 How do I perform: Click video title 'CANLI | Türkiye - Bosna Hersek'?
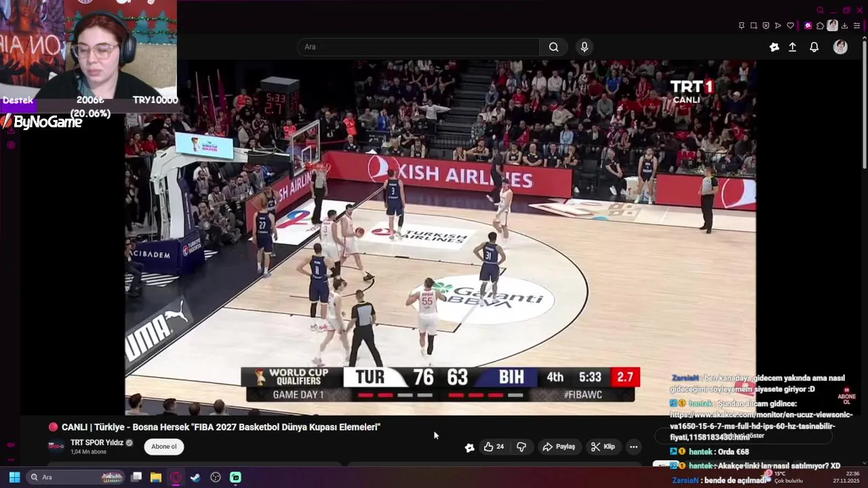(221, 427)
